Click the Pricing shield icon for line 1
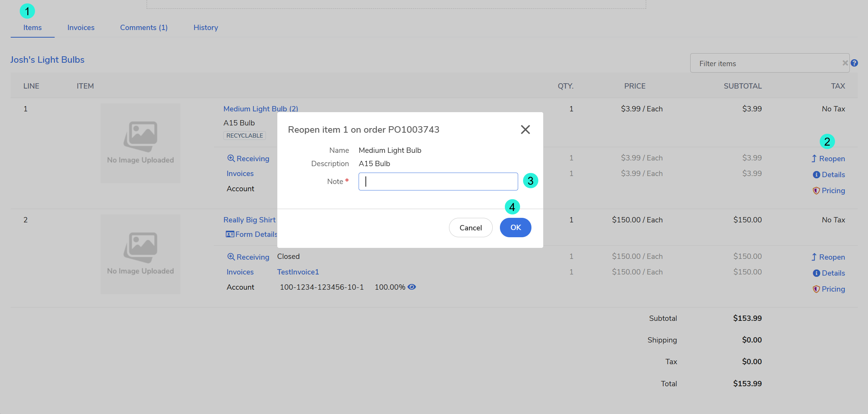This screenshot has width=868, height=414. [x=816, y=191]
